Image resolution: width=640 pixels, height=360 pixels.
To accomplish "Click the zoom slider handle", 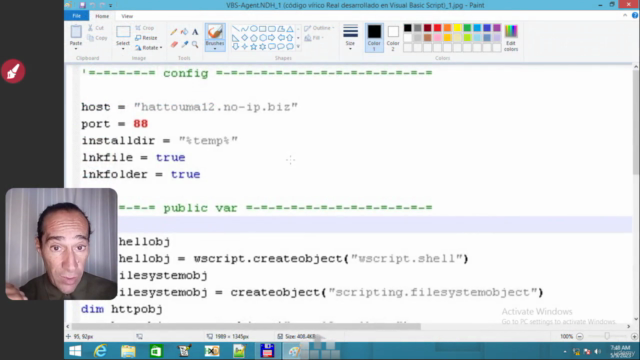I will coord(607,336).
